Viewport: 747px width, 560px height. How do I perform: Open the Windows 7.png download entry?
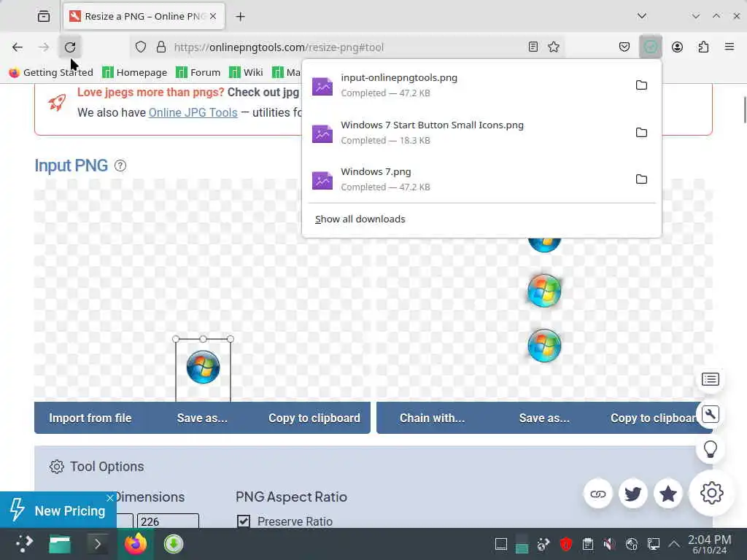(467, 179)
